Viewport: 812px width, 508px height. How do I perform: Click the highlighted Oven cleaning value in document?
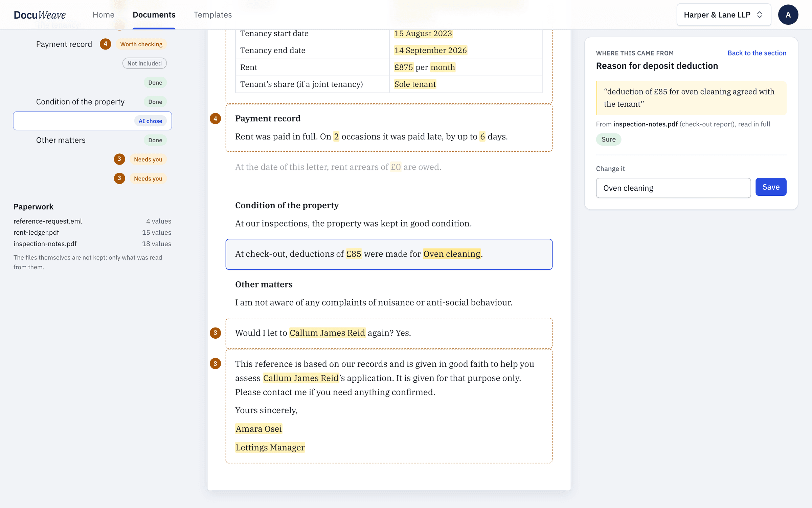452,254
